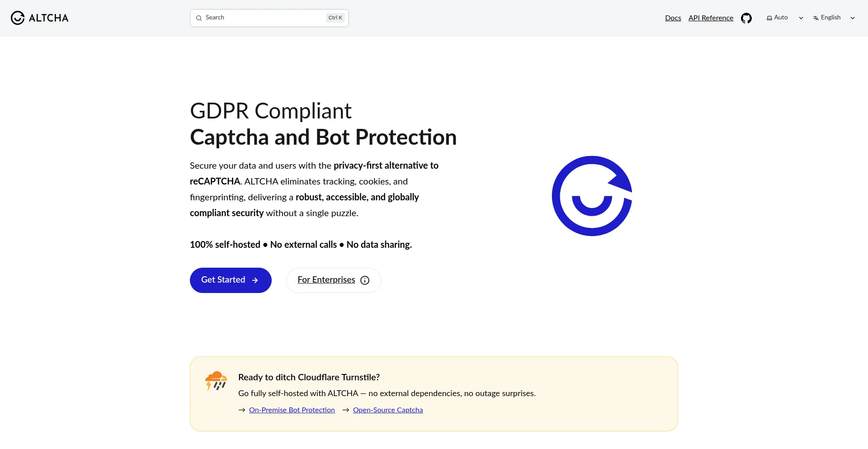Click the info icon beside For Enterprises
The image size is (868, 449).
pyautogui.click(x=365, y=280)
